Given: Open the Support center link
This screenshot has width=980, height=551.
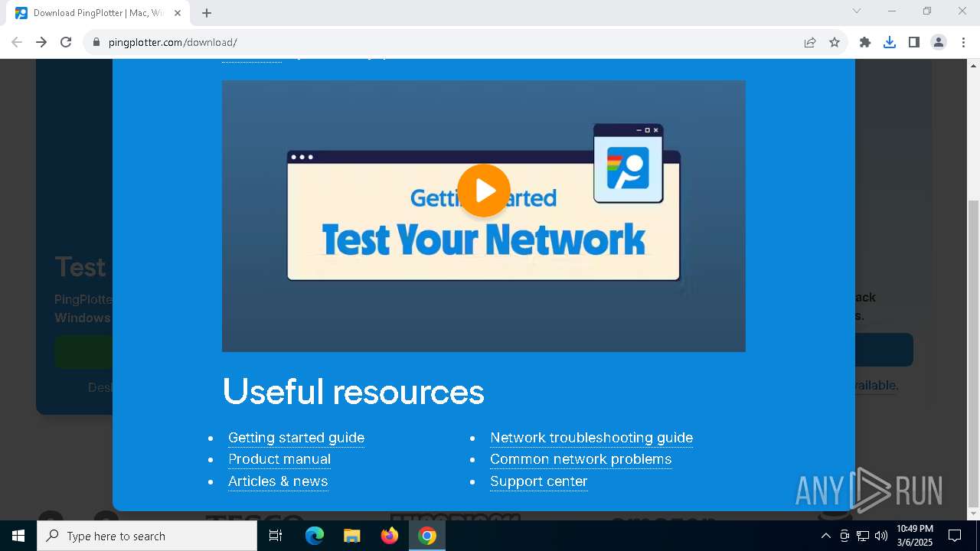Looking at the screenshot, I should [x=539, y=481].
